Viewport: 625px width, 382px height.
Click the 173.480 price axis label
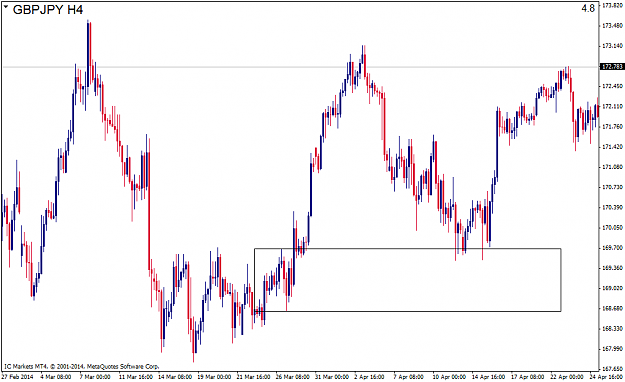(613, 26)
